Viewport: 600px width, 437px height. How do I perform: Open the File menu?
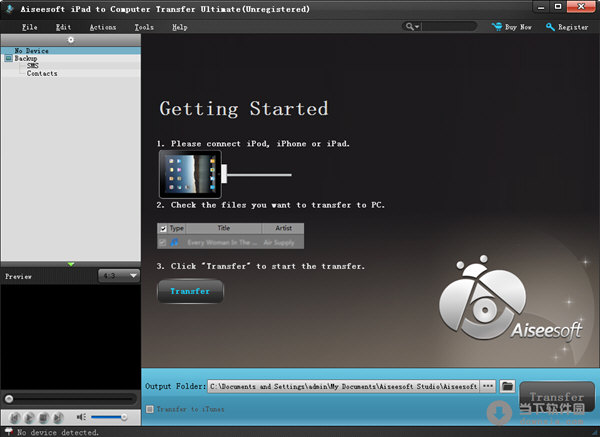pyautogui.click(x=29, y=27)
